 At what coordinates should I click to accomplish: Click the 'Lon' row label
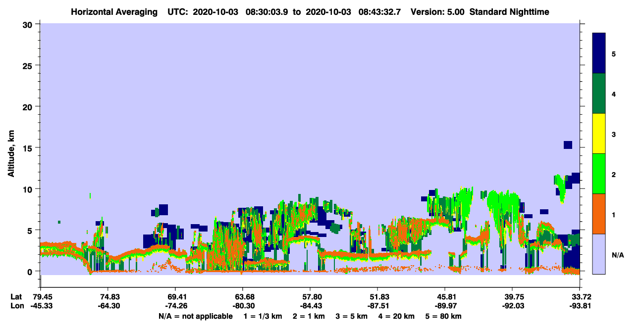(17, 306)
